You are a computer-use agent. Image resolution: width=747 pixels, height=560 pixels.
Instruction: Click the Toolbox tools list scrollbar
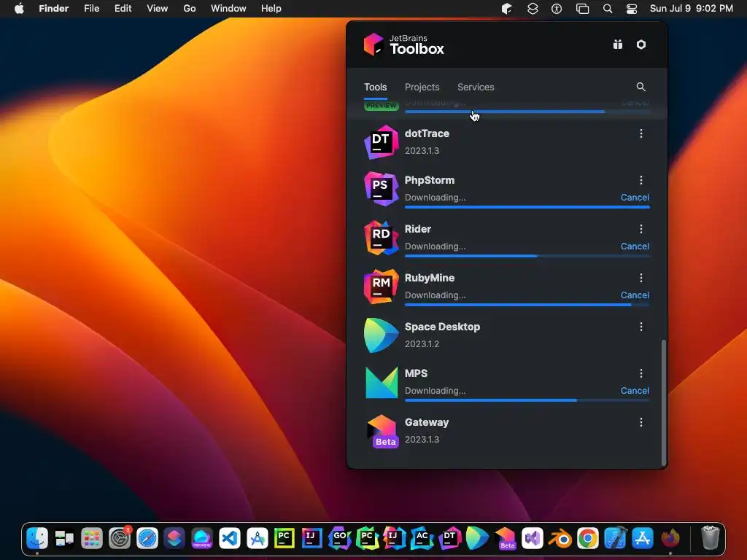(663, 402)
